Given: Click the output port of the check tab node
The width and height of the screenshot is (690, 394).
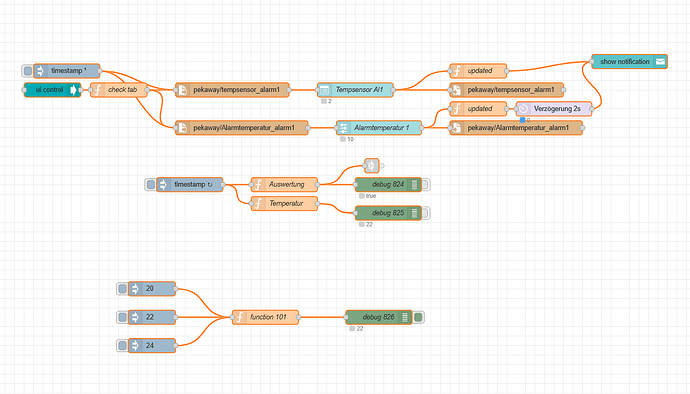Looking at the screenshot, I should (x=147, y=90).
